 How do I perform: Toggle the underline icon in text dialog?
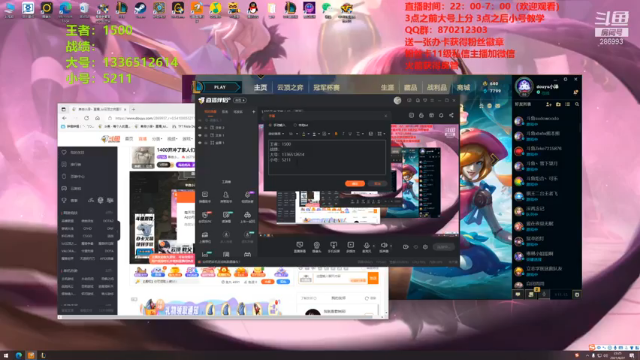tap(350, 134)
